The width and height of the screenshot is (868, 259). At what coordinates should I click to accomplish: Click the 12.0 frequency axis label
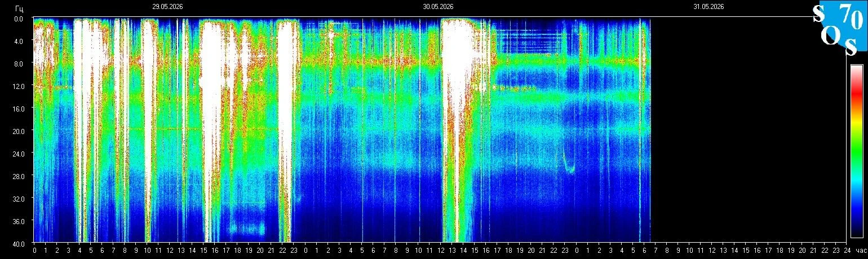pos(17,86)
